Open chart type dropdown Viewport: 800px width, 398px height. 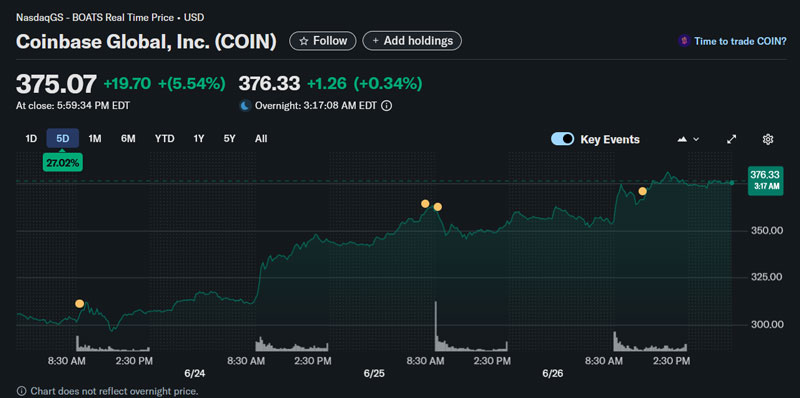688,139
